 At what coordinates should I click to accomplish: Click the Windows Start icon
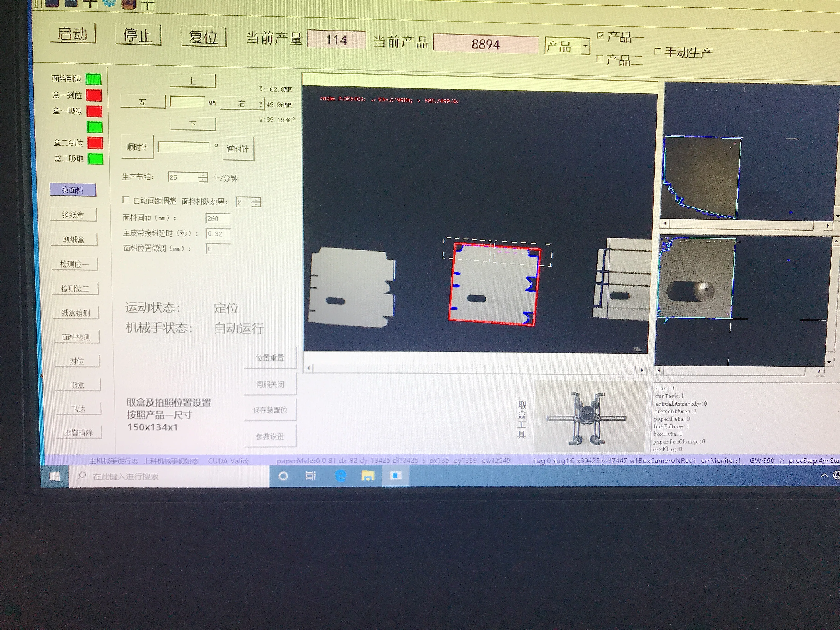(x=55, y=477)
